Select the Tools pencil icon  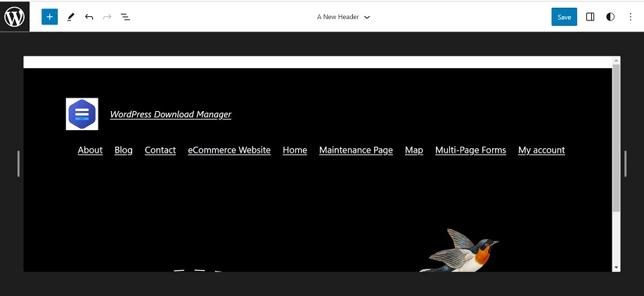pyautogui.click(x=70, y=17)
